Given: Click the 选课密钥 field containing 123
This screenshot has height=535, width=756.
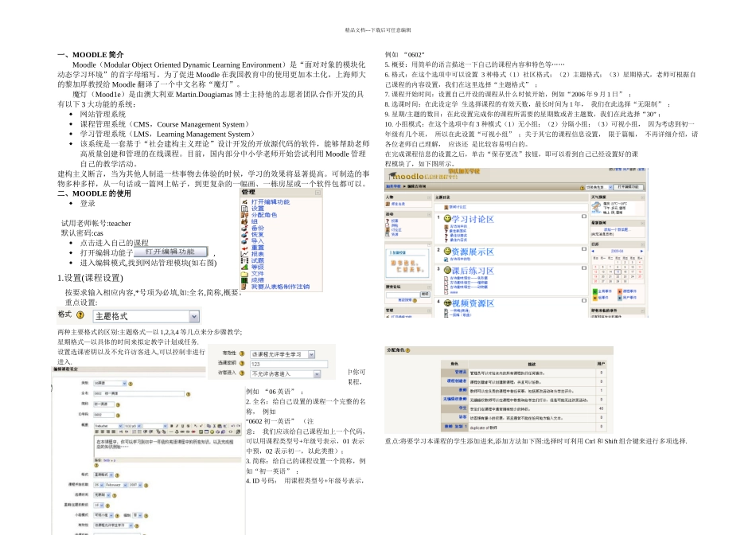Looking at the screenshot, I should pyautogui.click(x=288, y=364).
